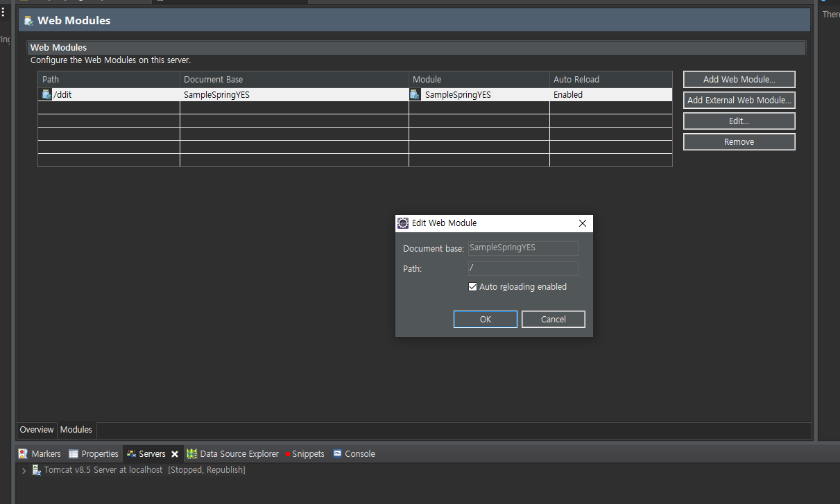Image resolution: width=840 pixels, height=504 pixels.
Task: Click the Markers view icon
Action: (x=24, y=454)
